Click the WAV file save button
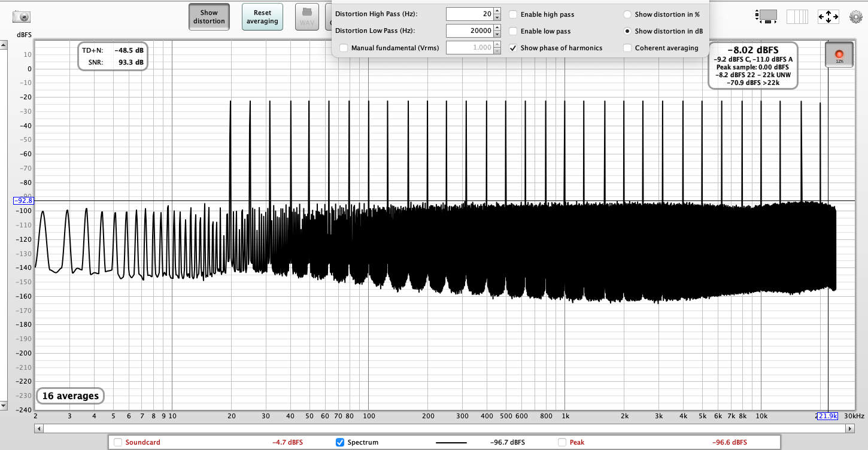The height and width of the screenshot is (450, 868). 307,17
